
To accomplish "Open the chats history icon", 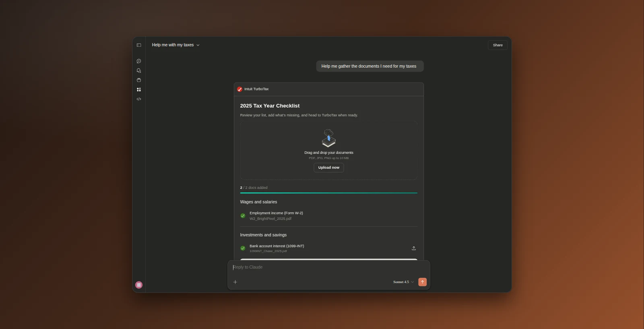I will tap(139, 70).
